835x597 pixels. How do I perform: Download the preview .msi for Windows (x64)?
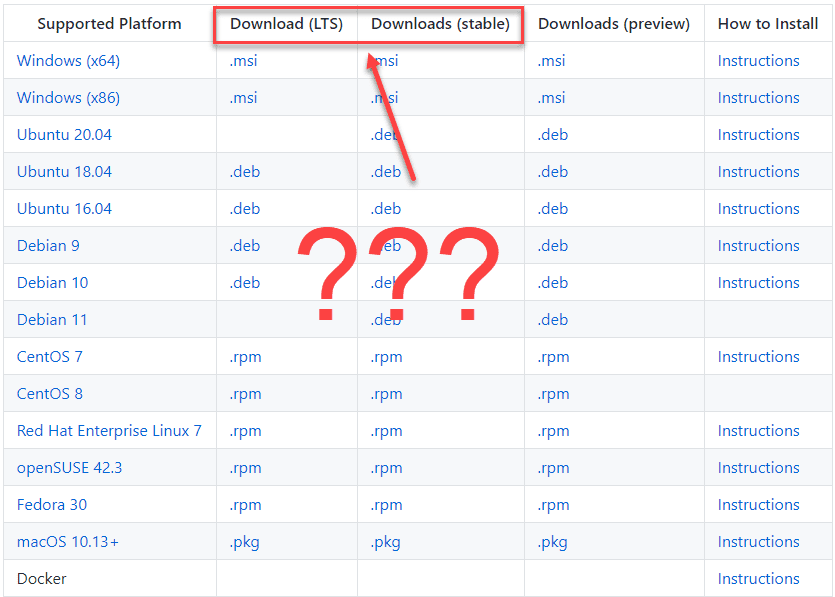point(551,61)
